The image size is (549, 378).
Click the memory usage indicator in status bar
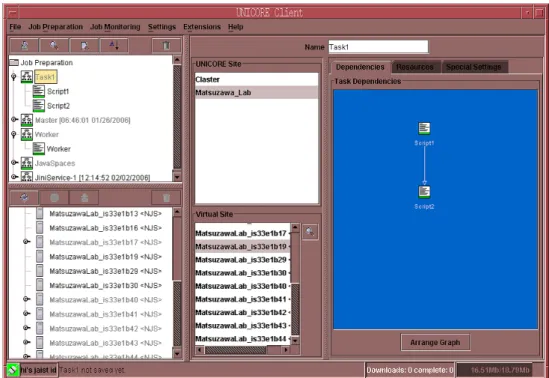pyautogui.click(x=495, y=370)
